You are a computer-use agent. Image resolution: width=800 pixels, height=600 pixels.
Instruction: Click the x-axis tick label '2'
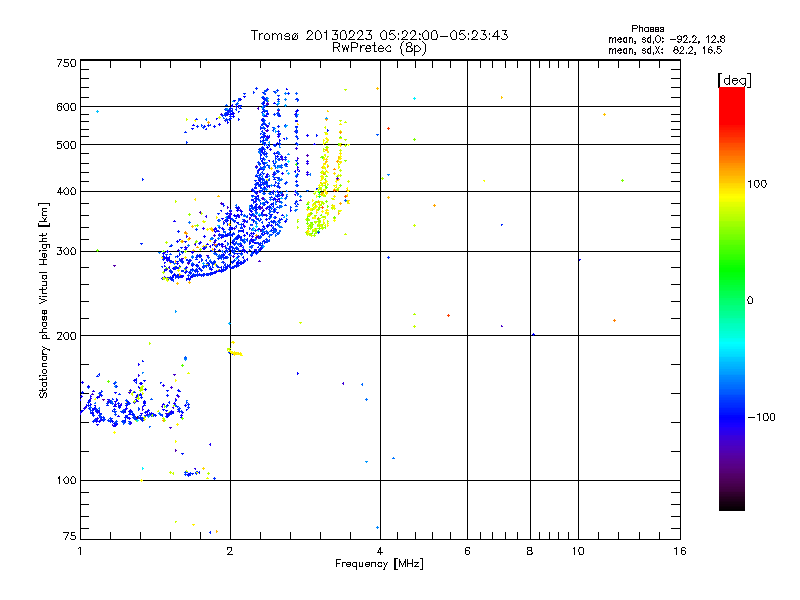230,551
